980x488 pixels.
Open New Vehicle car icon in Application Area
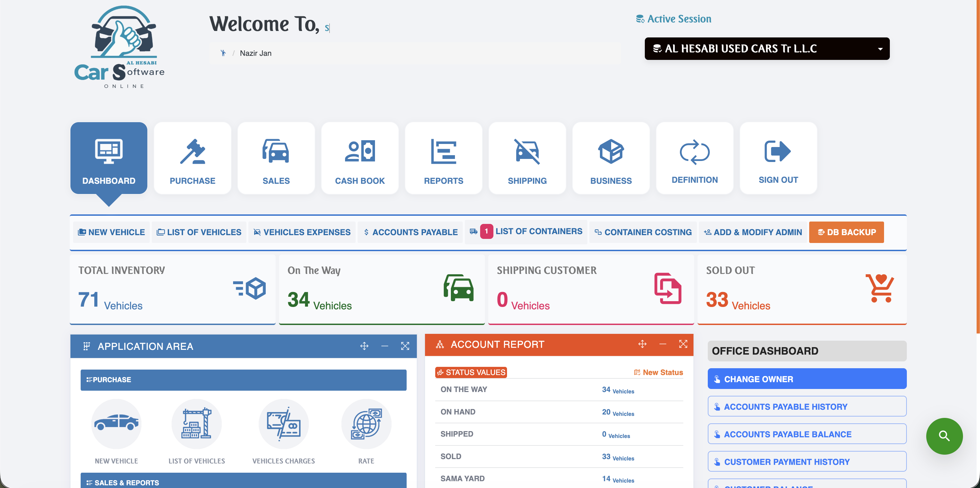pos(116,424)
